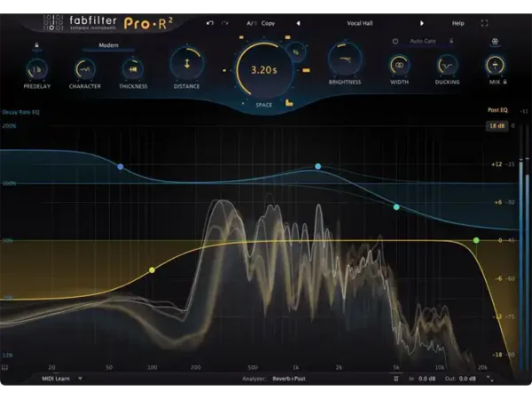Toggle the Mix lock icon
Viewport: 532px width, 399px height.
coord(505,82)
